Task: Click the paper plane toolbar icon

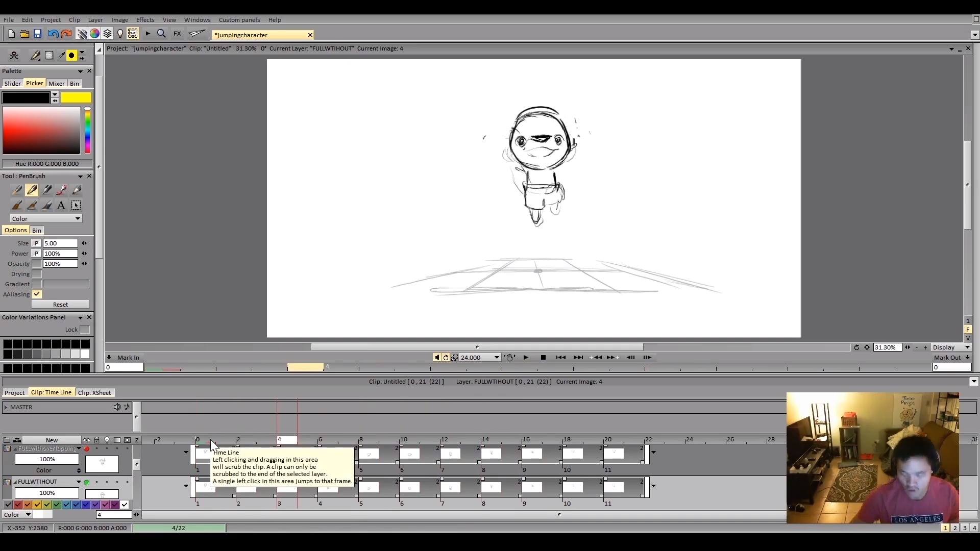Action: coord(197,34)
